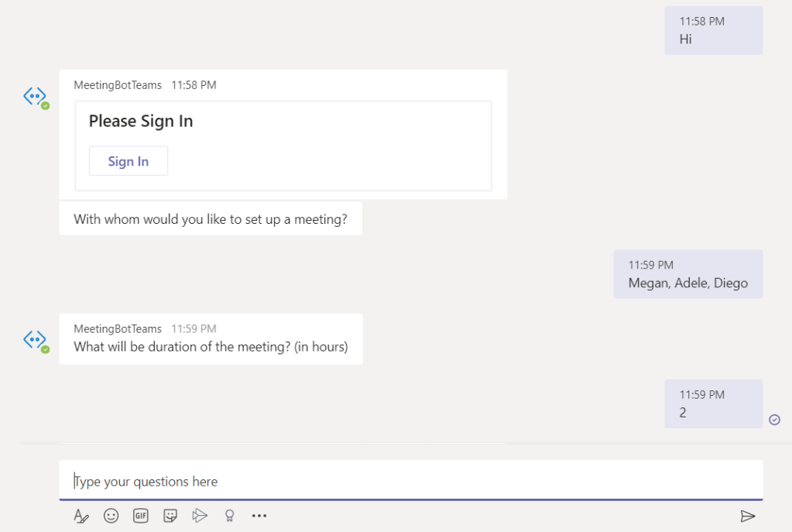
Task: Click the meeting duration question message
Action: click(211, 347)
